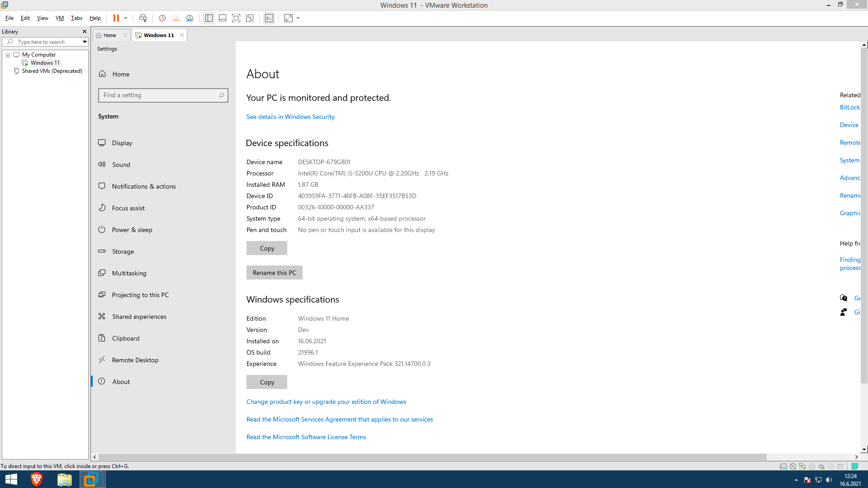Copy the Windows specifications
Viewport: 868px width, 488px height.
coord(267,382)
